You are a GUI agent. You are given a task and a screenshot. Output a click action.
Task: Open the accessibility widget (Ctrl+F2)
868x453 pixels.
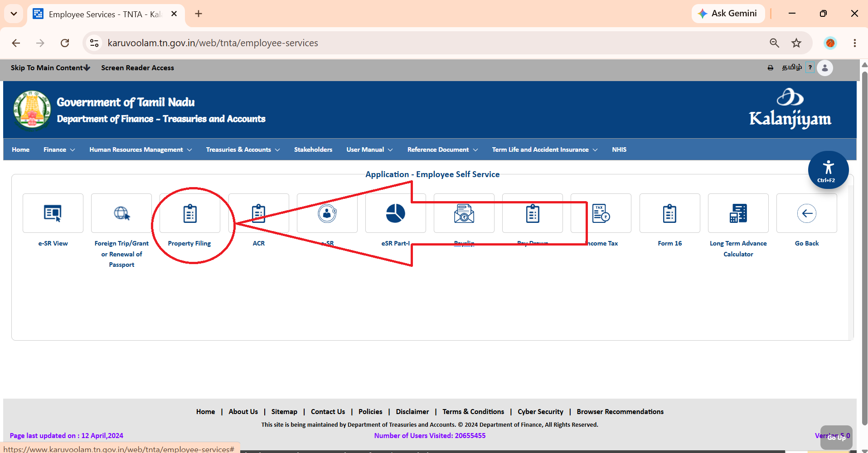(828, 170)
